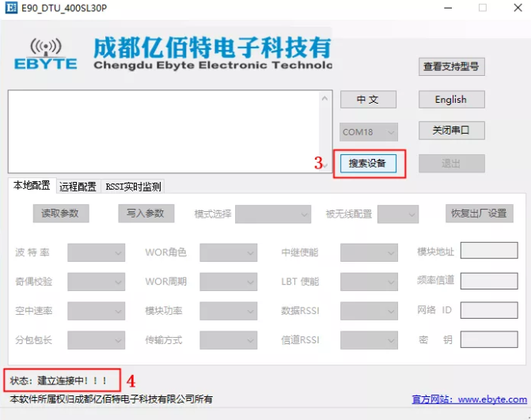Click the app icon in title bar

(x=11, y=7)
